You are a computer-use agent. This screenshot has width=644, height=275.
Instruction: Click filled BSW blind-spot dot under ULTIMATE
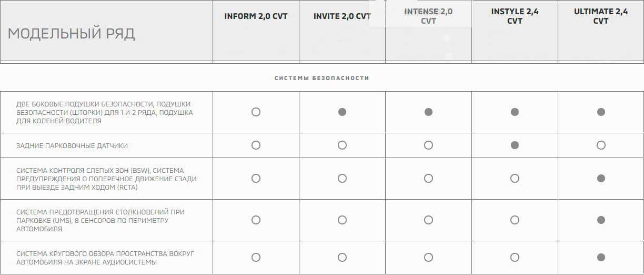[x=601, y=179]
